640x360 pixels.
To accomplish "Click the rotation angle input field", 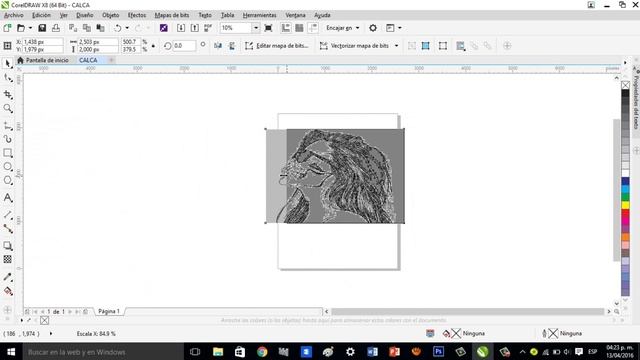I will (x=184, y=46).
